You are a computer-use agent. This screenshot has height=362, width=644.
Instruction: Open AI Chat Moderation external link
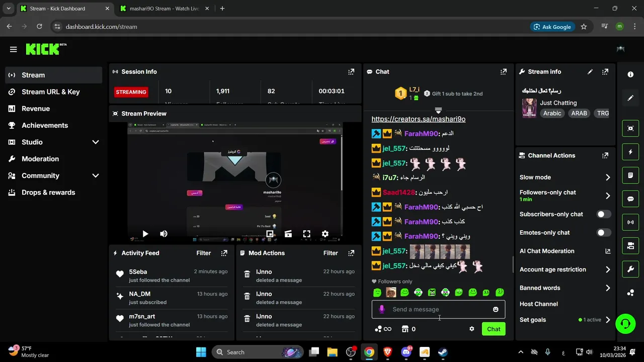(608, 251)
